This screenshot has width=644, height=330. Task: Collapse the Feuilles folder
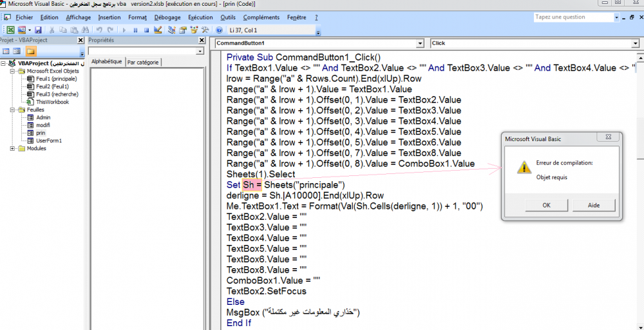(x=12, y=110)
